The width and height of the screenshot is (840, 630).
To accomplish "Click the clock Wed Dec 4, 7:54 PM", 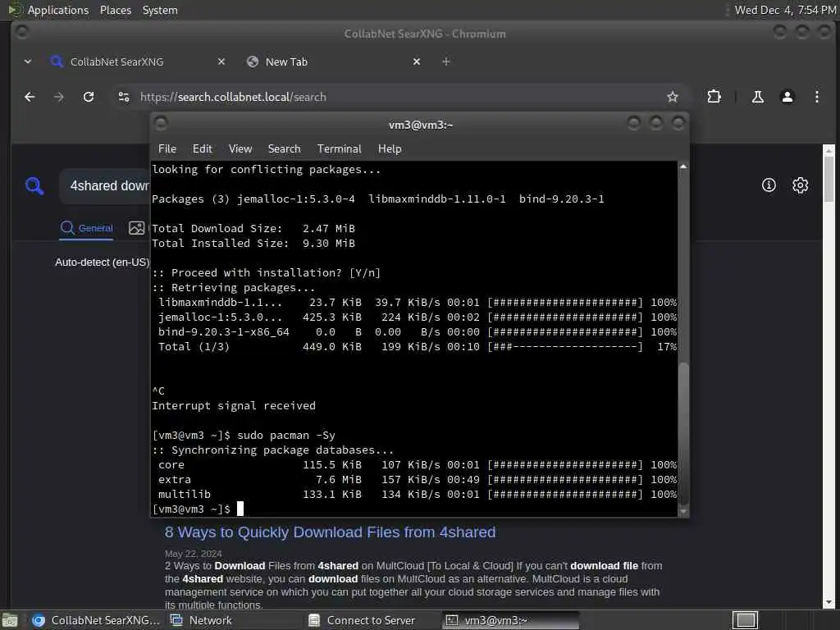I will pos(785,10).
